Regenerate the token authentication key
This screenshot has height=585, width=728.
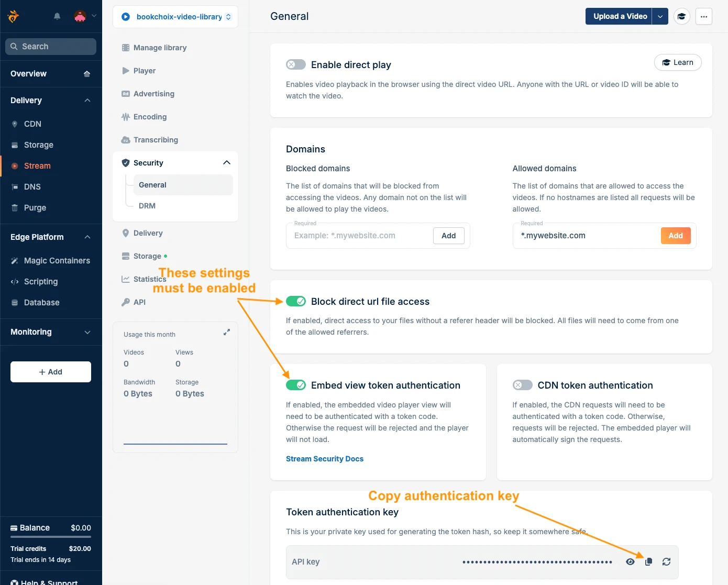click(666, 561)
